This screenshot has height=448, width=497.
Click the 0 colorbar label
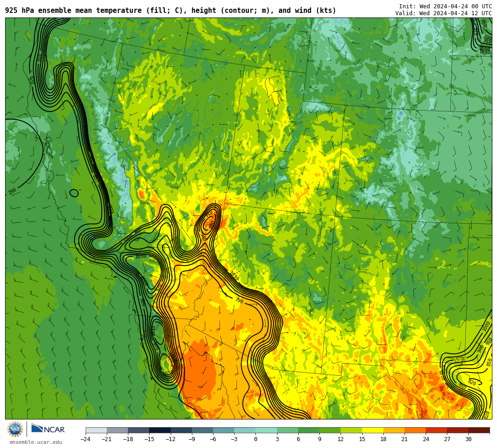(255, 439)
